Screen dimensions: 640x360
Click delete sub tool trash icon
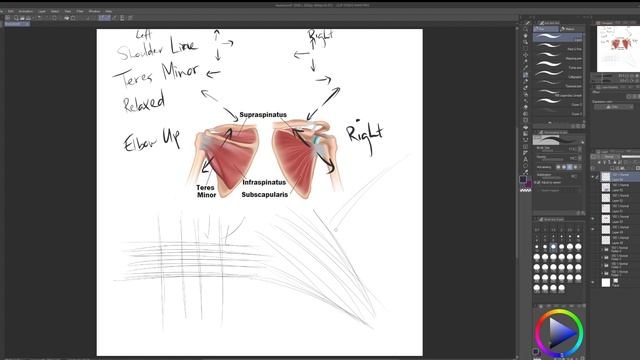(582, 127)
